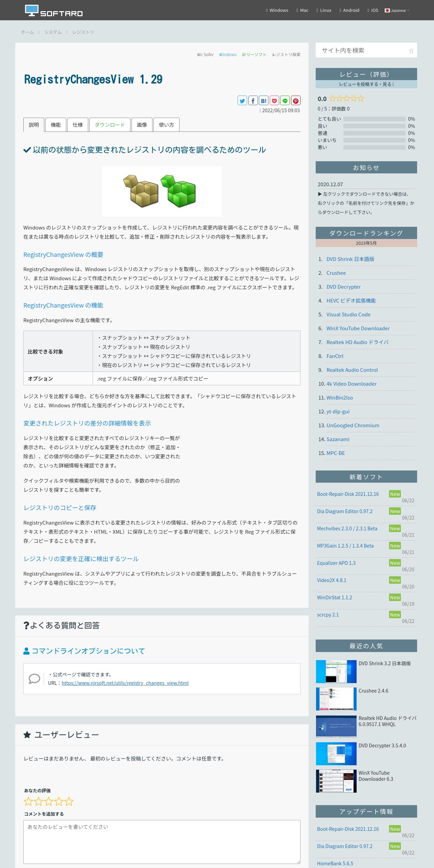Screen dimensions: 434x868
Task: Open FanCtrl ranking link
Action: point(335,356)
